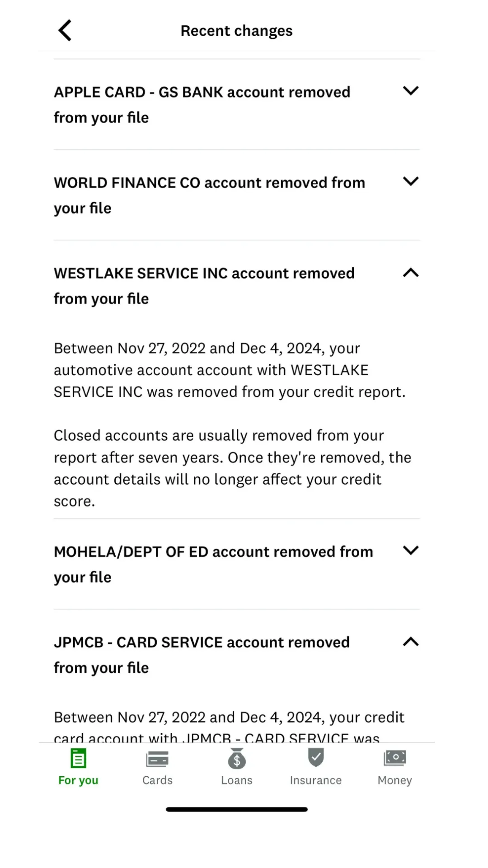Screen dimensions: 488x868
Task: Tap the MOHELA/DEPT OF ED removed heading
Action: 213,564
